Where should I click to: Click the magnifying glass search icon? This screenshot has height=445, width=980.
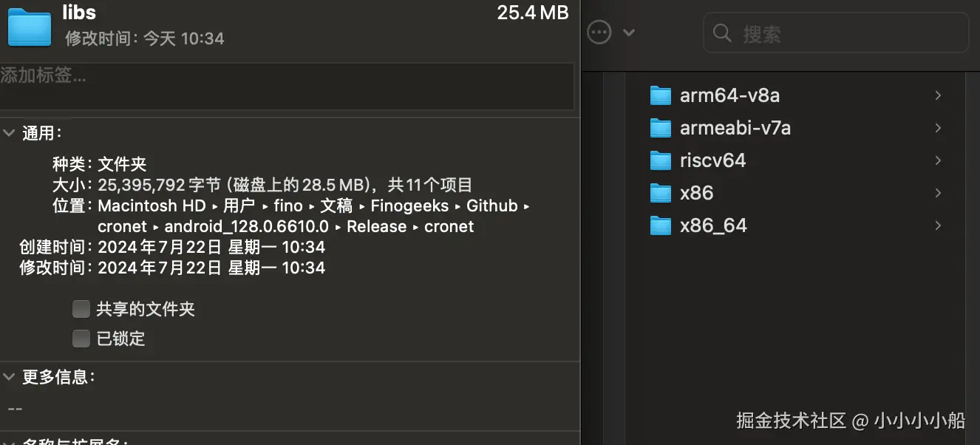click(722, 33)
